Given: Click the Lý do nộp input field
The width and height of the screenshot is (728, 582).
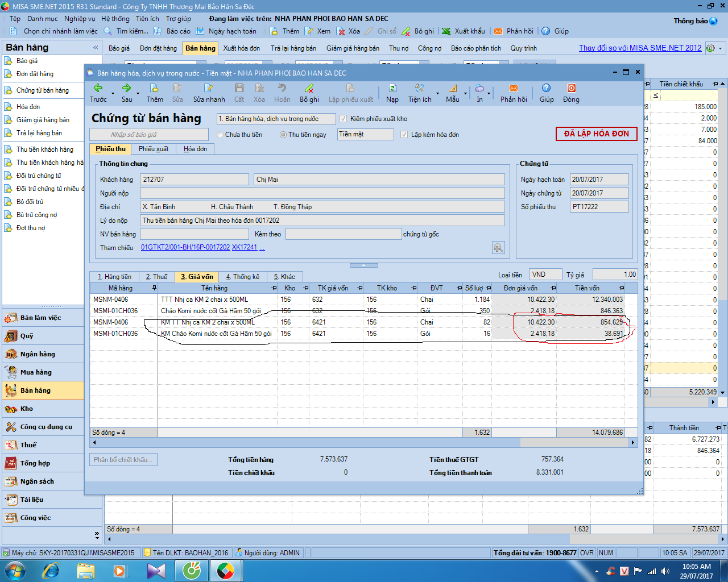Looking at the screenshot, I should click(322, 221).
